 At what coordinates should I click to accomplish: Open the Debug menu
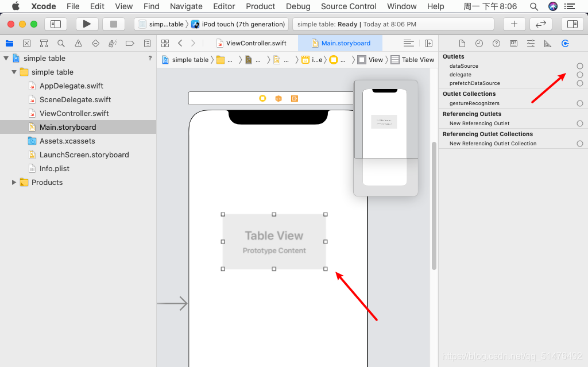(298, 6)
